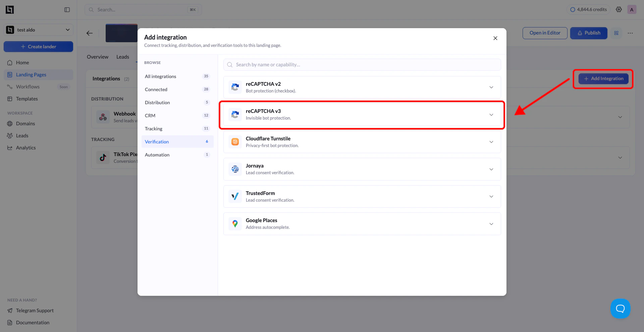Publish the landing page
Image resolution: width=644 pixels, height=332 pixels.
[x=589, y=33]
